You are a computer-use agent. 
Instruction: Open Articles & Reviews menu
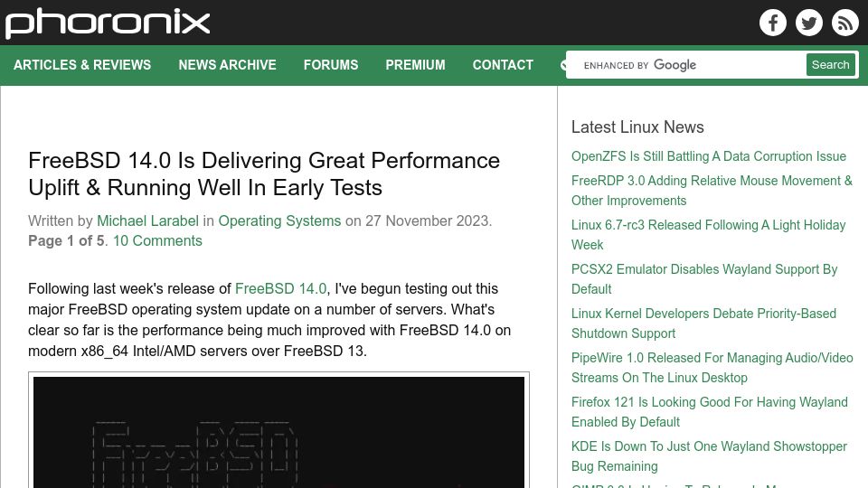tap(82, 65)
